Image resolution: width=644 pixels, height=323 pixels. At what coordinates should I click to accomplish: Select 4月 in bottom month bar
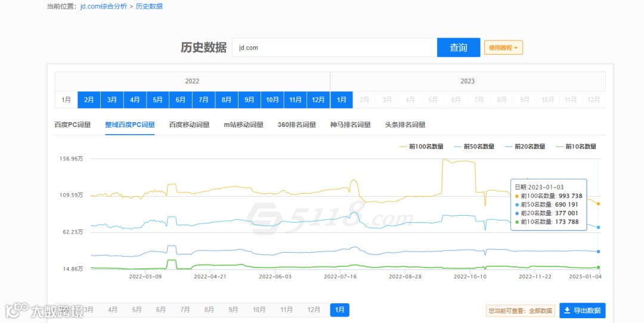[113, 310]
